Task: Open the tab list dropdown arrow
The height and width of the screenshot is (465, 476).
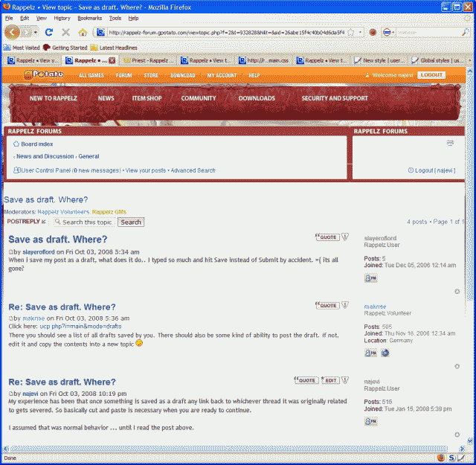Action: (469, 60)
